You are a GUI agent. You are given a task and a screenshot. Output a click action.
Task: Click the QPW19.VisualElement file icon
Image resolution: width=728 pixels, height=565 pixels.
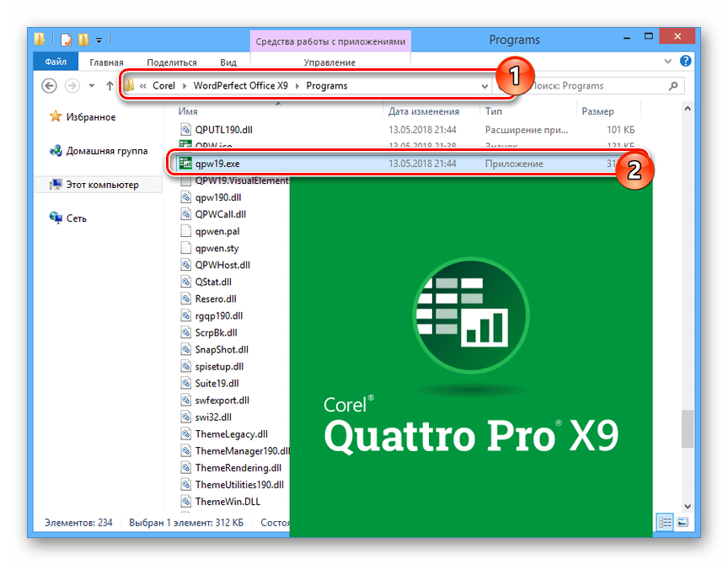coord(185,180)
